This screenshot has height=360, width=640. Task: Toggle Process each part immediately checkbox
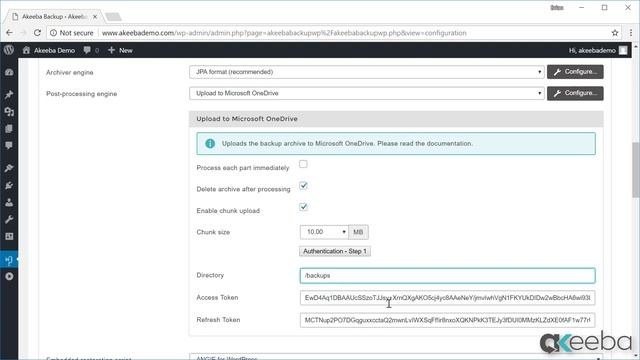tap(303, 164)
